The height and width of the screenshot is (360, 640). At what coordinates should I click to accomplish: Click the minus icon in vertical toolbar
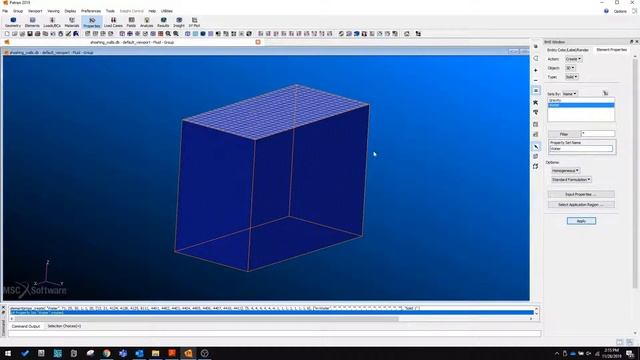coord(536,80)
